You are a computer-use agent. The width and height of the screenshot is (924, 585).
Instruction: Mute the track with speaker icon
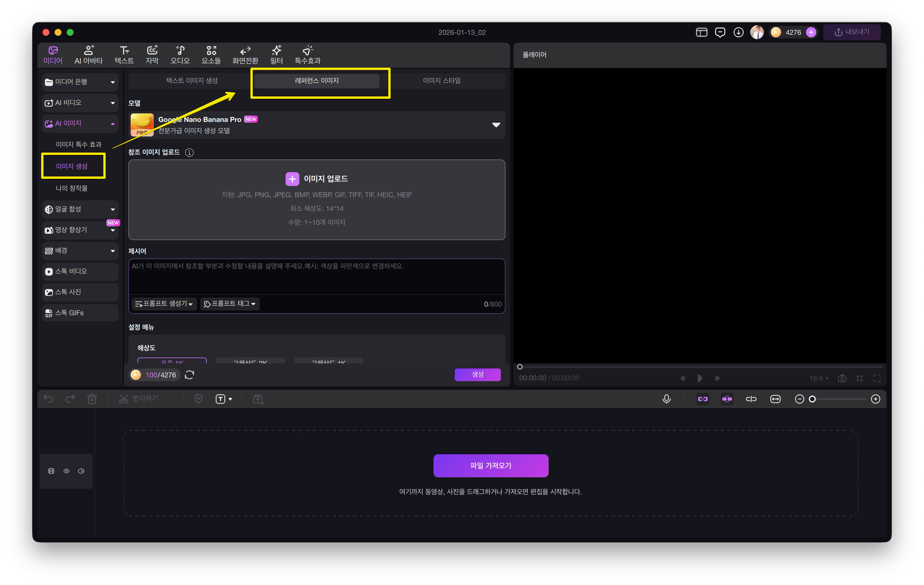[x=81, y=471]
